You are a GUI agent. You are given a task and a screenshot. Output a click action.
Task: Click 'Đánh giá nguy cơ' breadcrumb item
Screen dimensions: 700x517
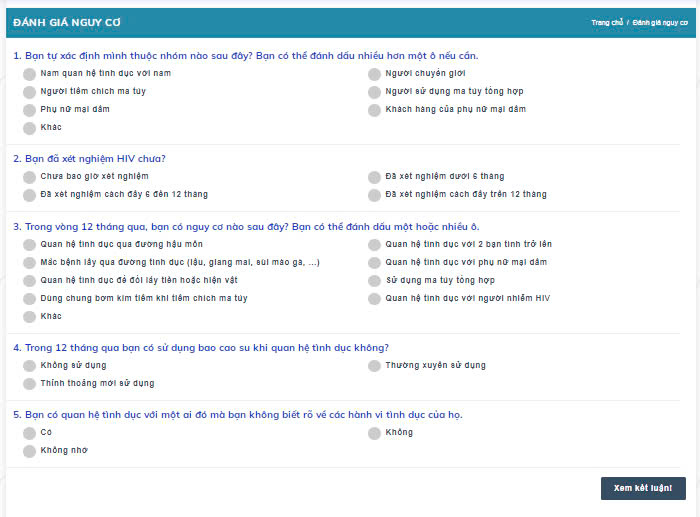[x=660, y=21]
